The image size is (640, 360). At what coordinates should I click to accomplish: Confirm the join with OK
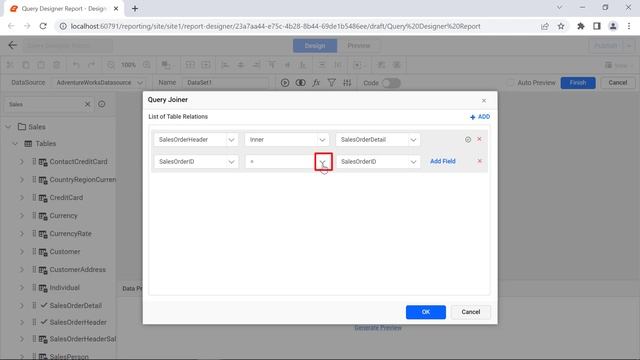pos(426,312)
